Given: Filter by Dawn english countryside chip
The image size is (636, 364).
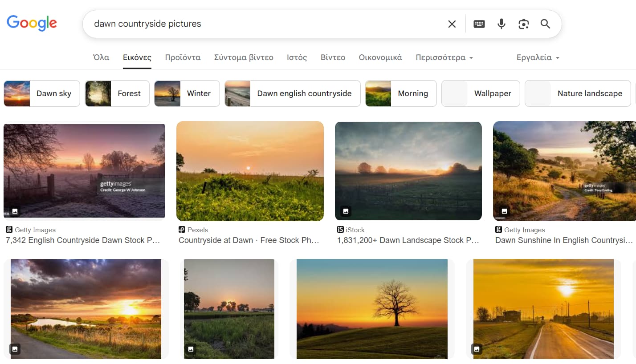Looking at the screenshot, I should pyautogui.click(x=292, y=93).
